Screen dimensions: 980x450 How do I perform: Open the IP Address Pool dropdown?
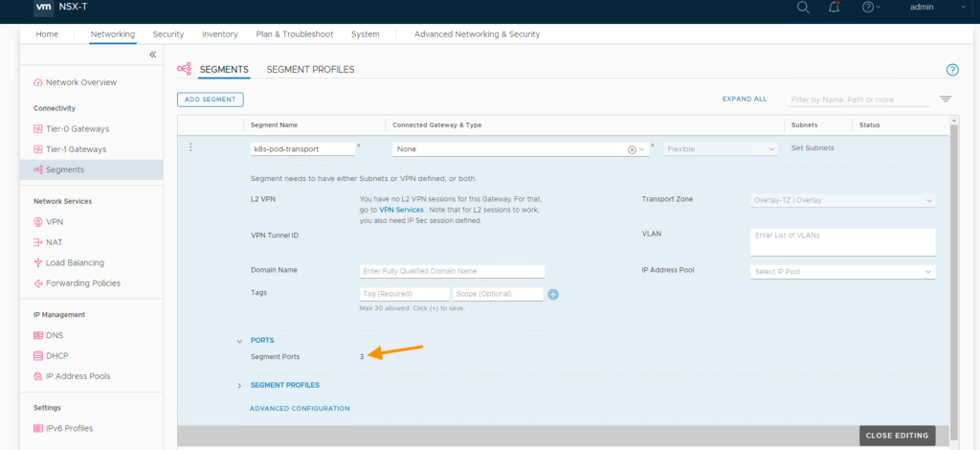pos(842,272)
